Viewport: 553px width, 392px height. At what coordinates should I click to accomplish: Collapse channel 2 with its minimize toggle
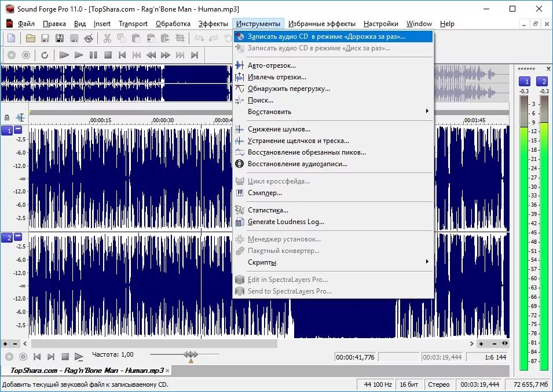[x=17, y=237]
